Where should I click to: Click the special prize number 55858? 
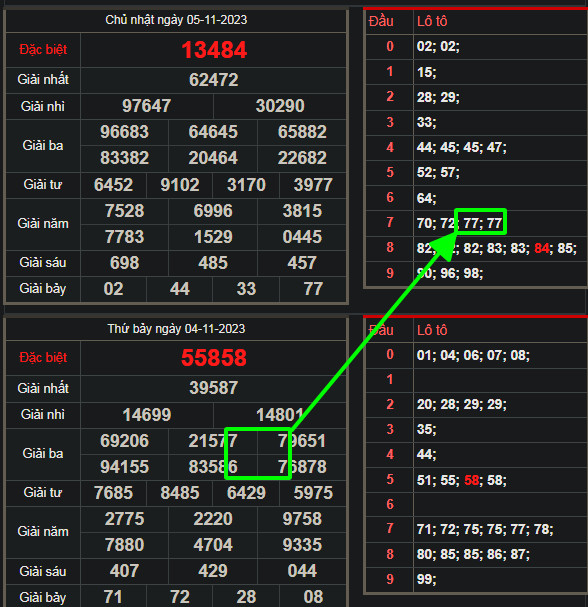coord(214,357)
